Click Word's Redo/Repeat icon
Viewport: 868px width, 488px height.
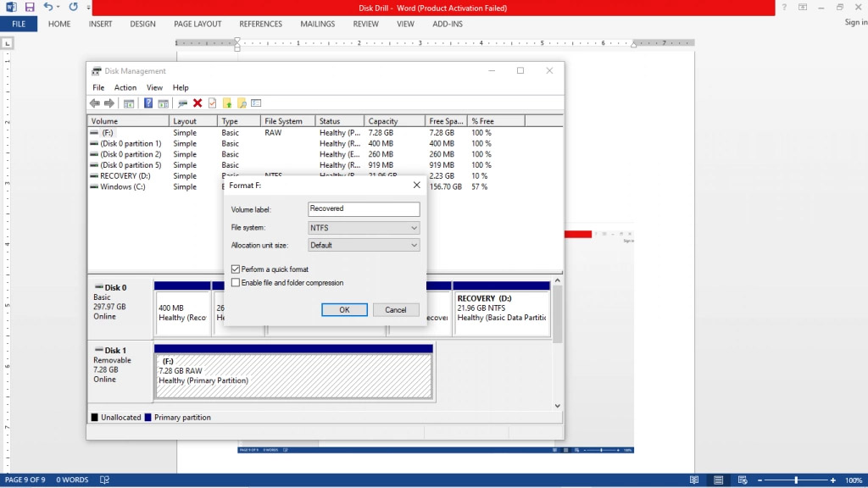point(73,7)
